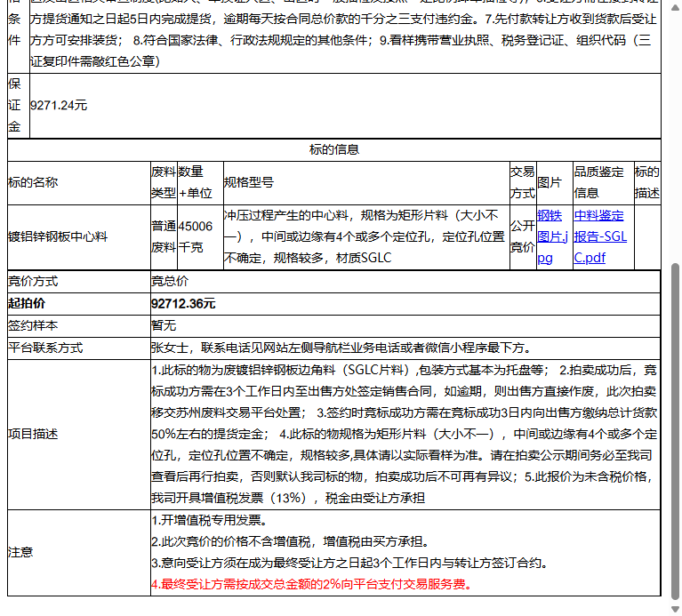Viewport: 682px width, 616px height.
Task: Click note line 1.开增值税专用发票
Action: point(211,520)
